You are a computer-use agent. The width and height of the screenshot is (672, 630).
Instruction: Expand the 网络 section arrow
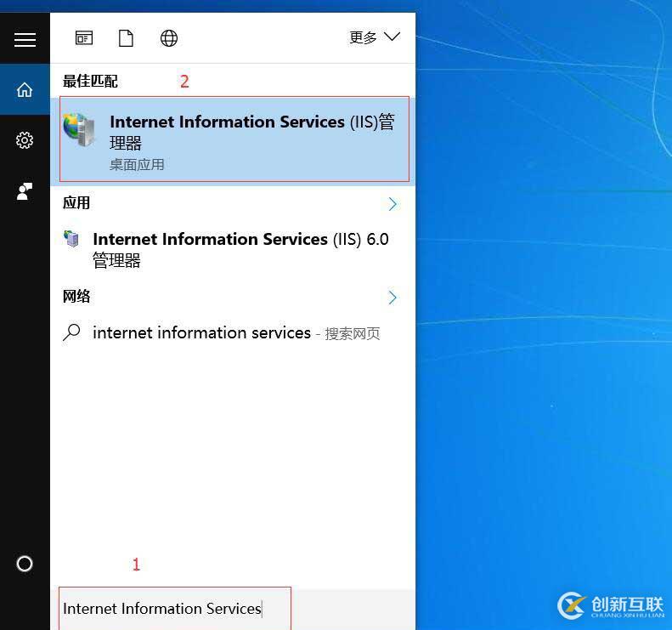(x=392, y=298)
